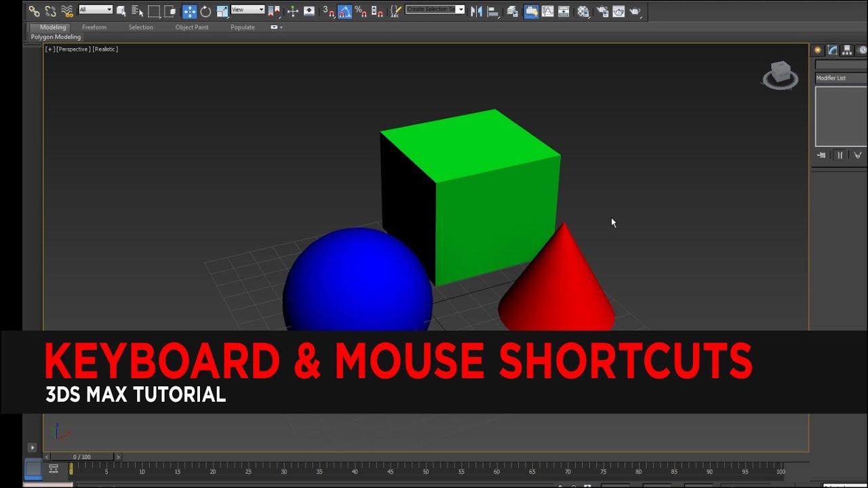868x488 pixels.
Task: Switch to the Modeling ribbon tab
Action: (53, 27)
